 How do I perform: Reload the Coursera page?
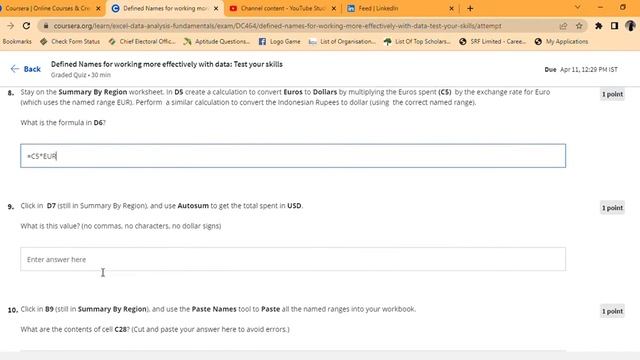pyautogui.click(x=27, y=26)
